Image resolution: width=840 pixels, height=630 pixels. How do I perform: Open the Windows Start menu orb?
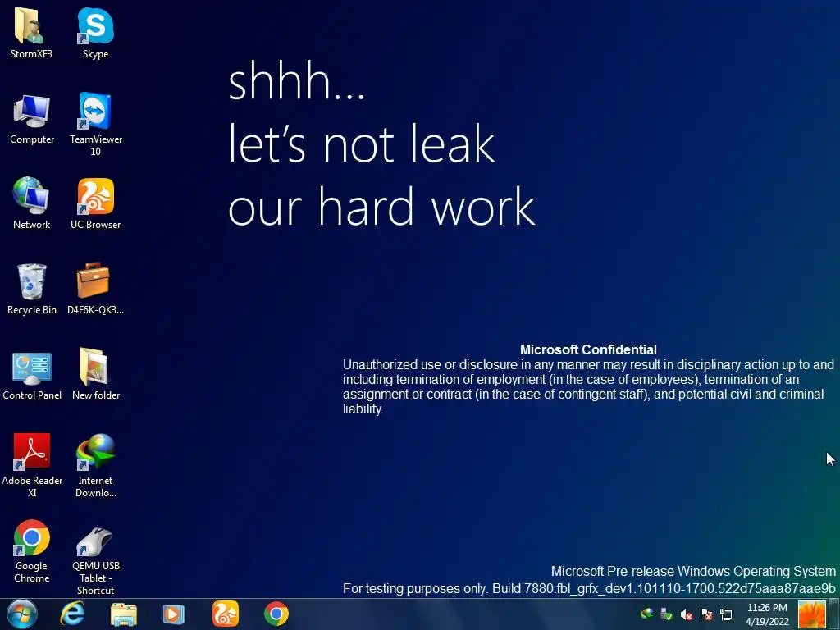tap(22, 614)
